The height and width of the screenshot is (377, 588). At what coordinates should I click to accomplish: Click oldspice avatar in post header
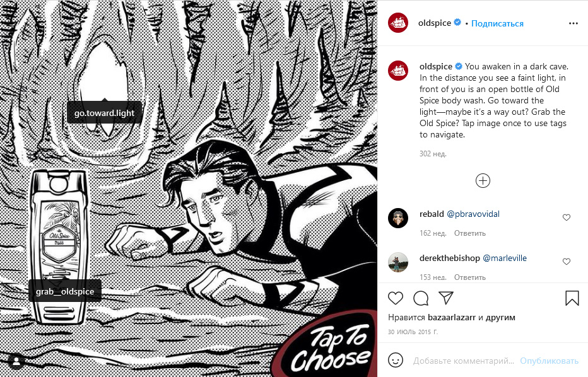point(398,23)
